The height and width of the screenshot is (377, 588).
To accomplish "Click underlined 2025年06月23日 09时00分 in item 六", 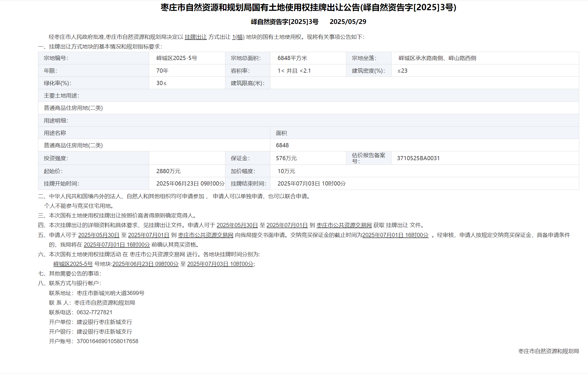I will (x=145, y=264).
